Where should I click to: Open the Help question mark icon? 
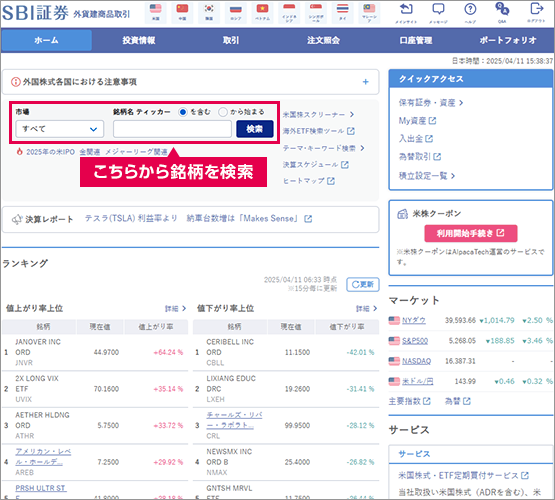click(x=470, y=12)
